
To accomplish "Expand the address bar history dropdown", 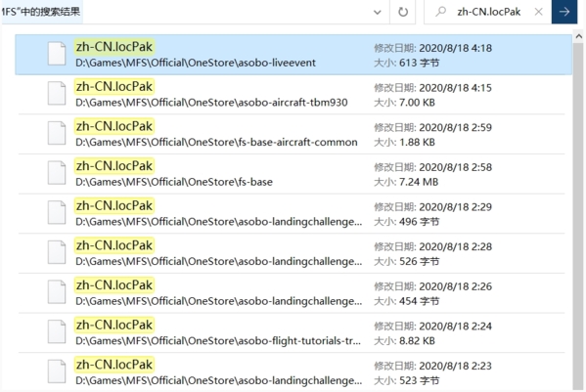I will [377, 13].
